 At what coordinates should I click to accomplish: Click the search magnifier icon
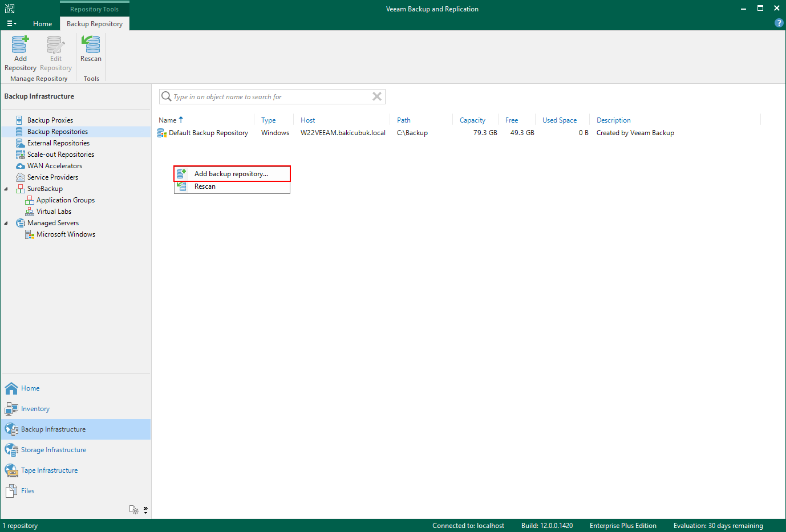tap(166, 96)
